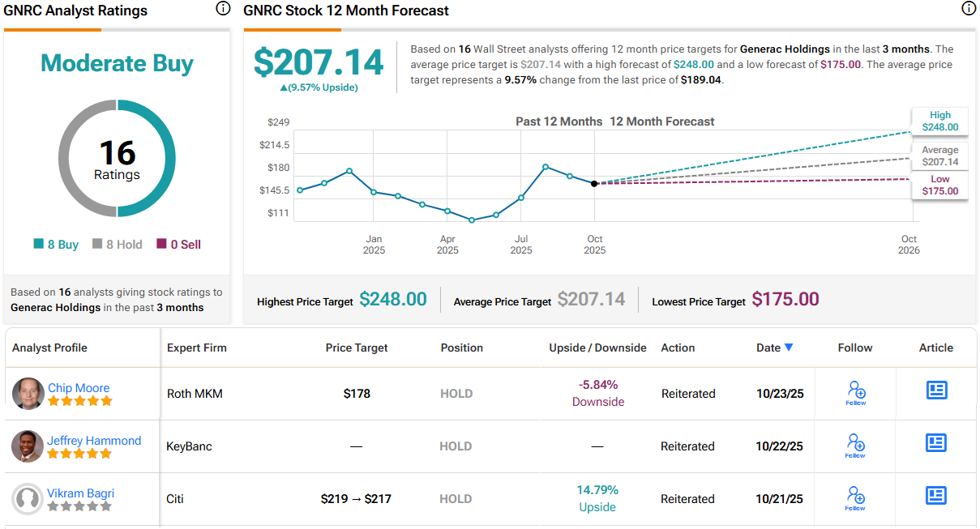This screenshot has width=980, height=529.
Task: Follow analyst Vikram Bagri
Action: pyautogui.click(x=855, y=498)
